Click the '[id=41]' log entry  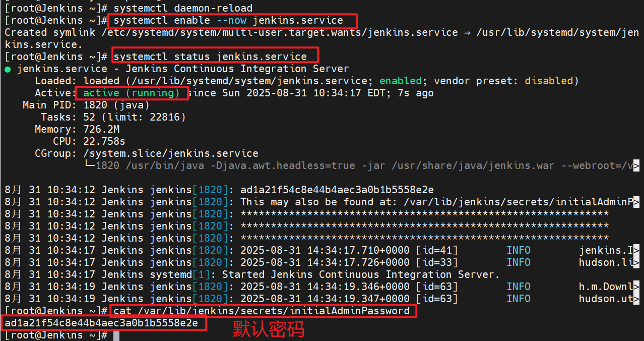pos(437,250)
